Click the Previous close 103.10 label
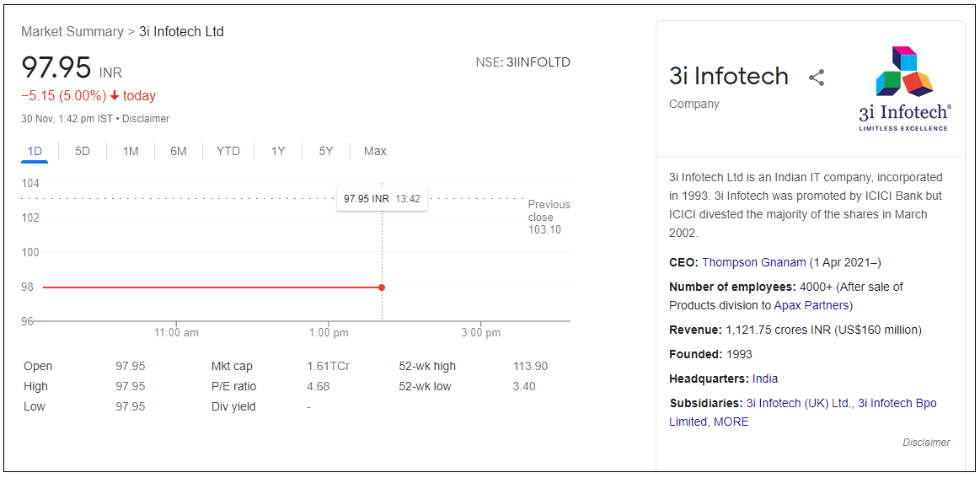 pos(549,217)
